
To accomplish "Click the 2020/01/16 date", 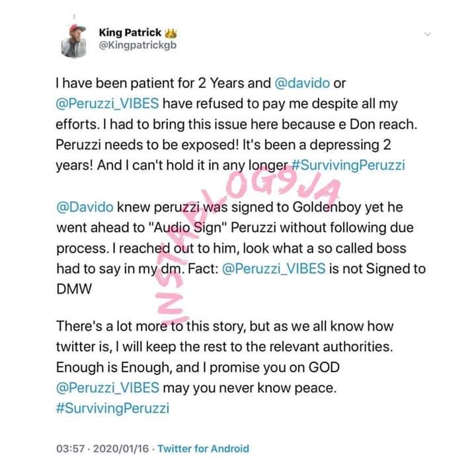I will [x=121, y=449].
